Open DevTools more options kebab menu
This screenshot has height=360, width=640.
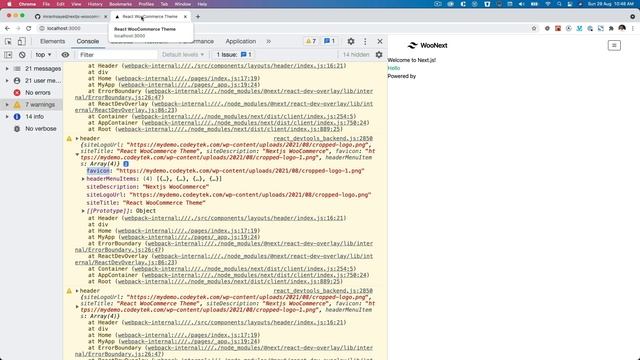(365, 41)
